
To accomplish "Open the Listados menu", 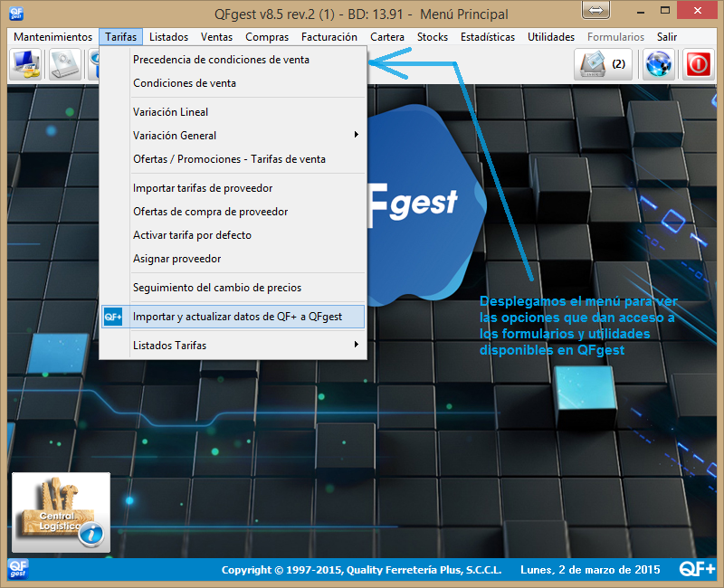I will (168, 37).
